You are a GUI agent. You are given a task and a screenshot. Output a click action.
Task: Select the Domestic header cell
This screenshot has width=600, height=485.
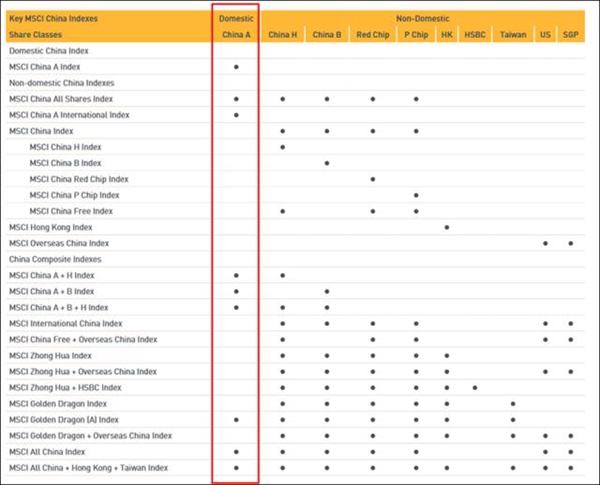click(x=236, y=18)
